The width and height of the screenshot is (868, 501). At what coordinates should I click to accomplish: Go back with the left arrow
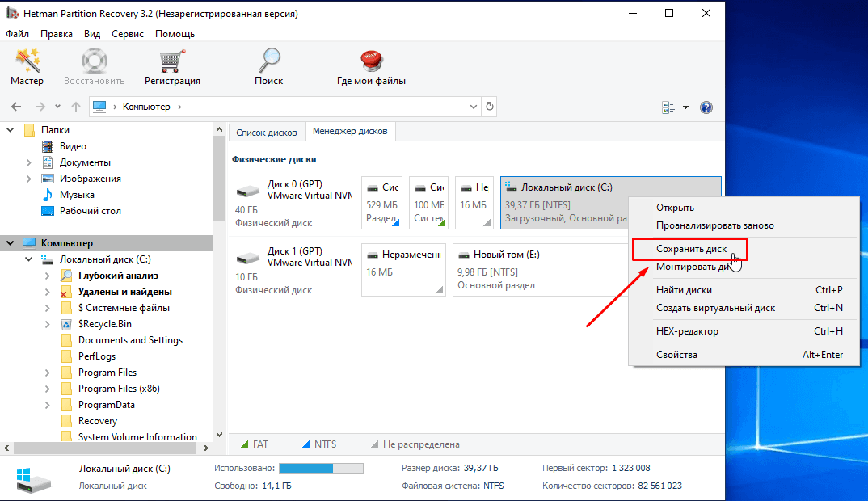coord(16,107)
